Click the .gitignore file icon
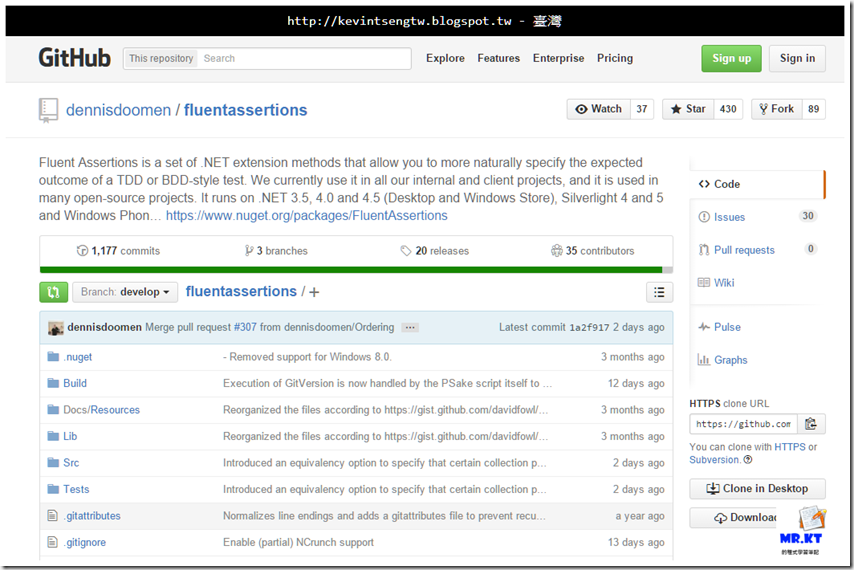Viewport: 854px width, 570px height. coord(52,542)
